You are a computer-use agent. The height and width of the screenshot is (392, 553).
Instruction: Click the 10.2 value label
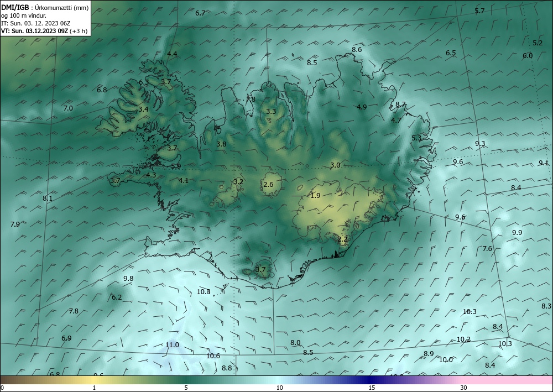pos(464,339)
